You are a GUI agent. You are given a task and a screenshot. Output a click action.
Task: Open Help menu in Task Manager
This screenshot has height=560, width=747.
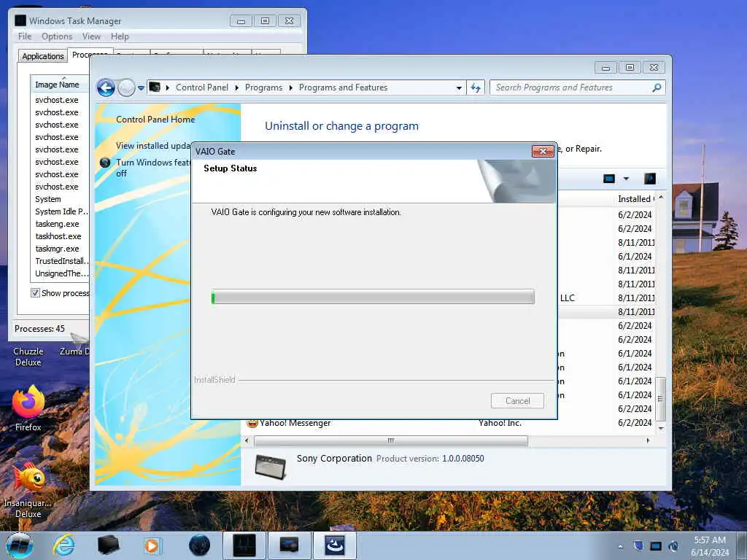[120, 36]
